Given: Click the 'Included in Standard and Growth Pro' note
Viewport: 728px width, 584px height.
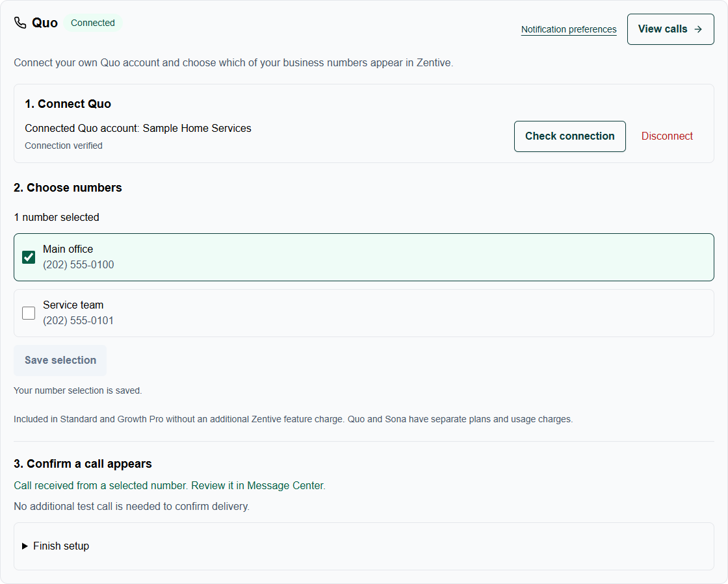Looking at the screenshot, I should coord(293,420).
